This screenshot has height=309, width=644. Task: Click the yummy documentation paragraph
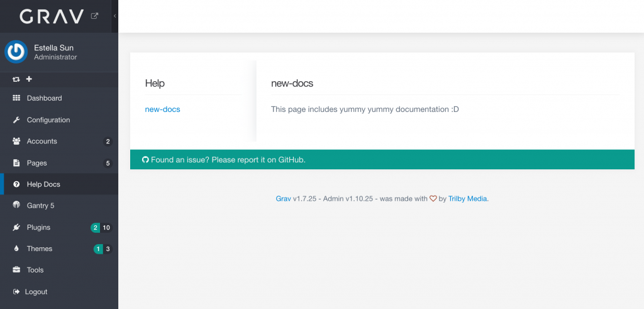(365, 110)
